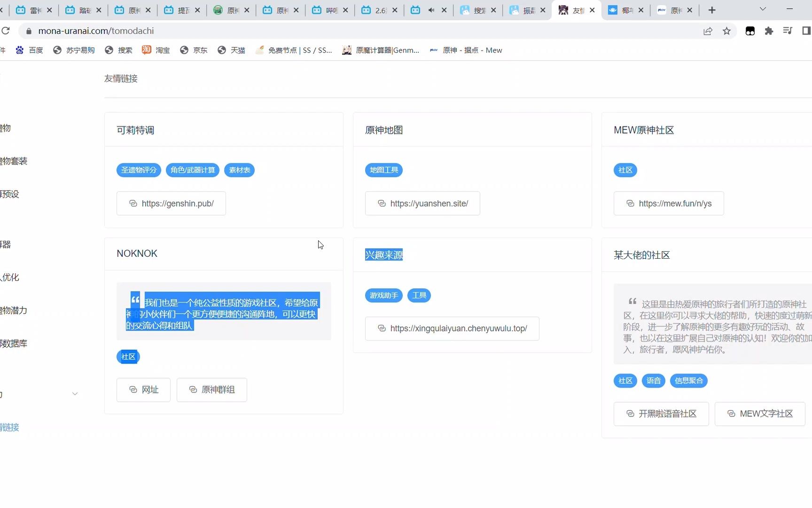The height and width of the screenshot is (508, 812).
Task: Click the 圣遗物评分 tag
Action: click(x=139, y=170)
